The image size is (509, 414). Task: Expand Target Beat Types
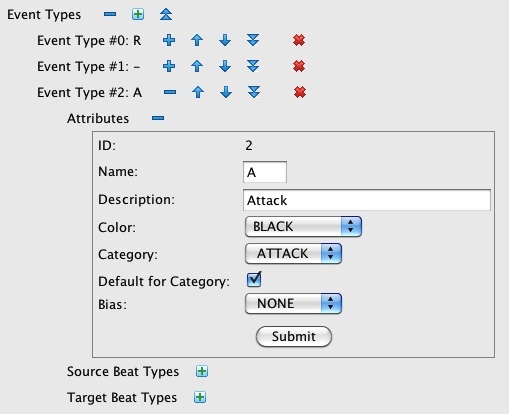point(200,397)
